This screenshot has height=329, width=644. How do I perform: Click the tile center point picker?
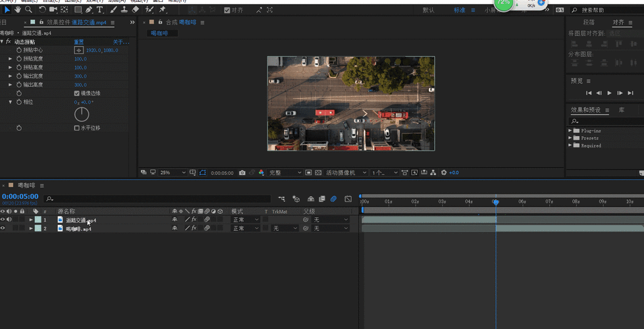78,50
